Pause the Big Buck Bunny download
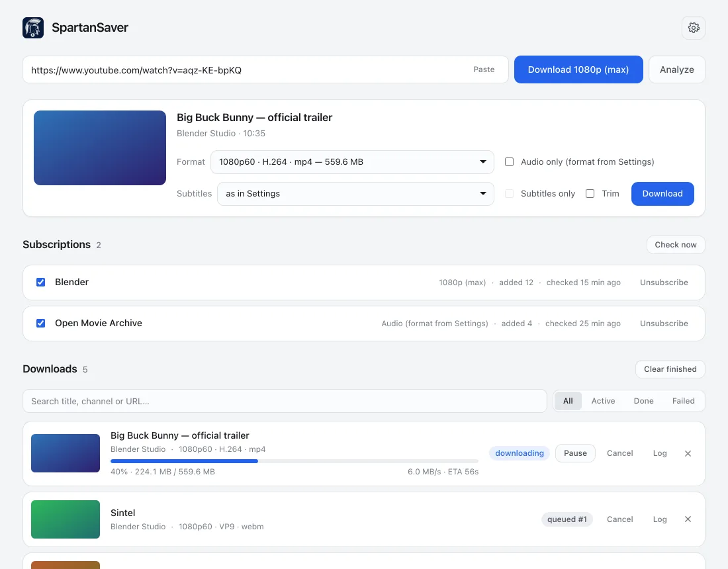The image size is (728, 569). coord(575,453)
